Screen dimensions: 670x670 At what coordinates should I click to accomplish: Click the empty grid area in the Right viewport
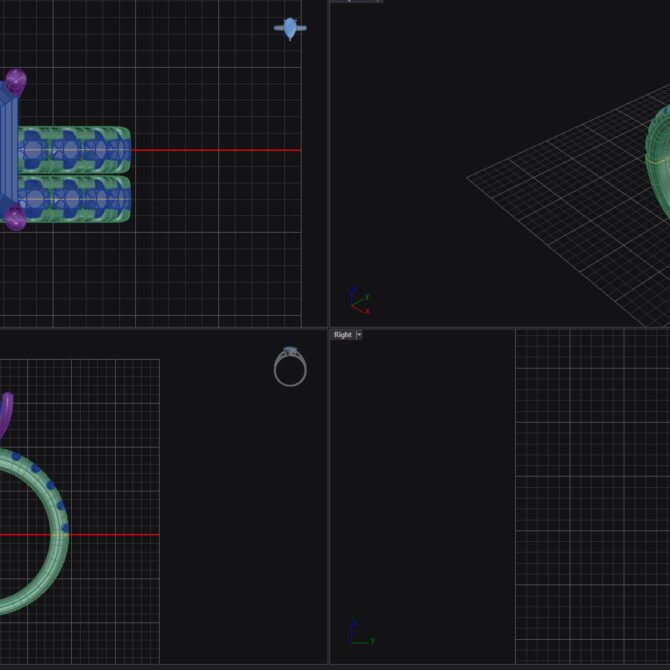pyautogui.click(x=590, y=500)
